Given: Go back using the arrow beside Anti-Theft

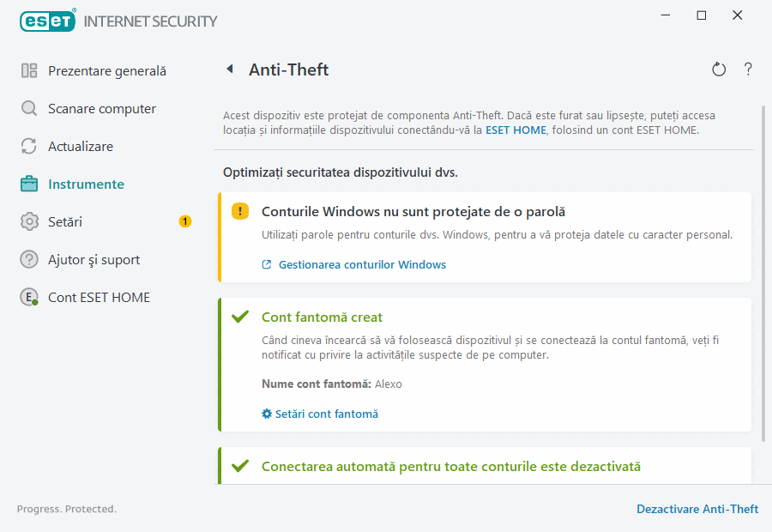Looking at the screenshot, I should (229, 69).
